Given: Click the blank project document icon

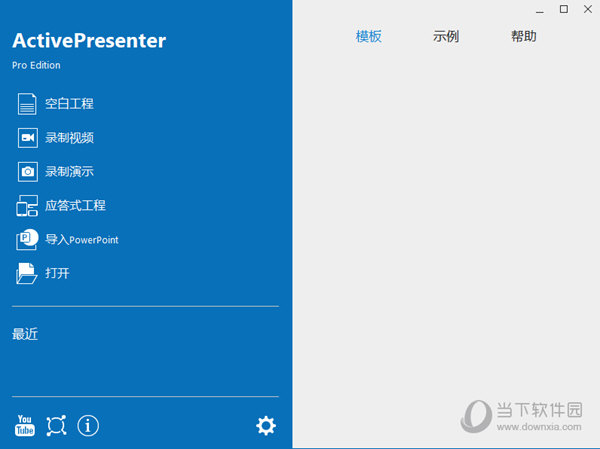Looking at the screenshot, I should point(27,104).
